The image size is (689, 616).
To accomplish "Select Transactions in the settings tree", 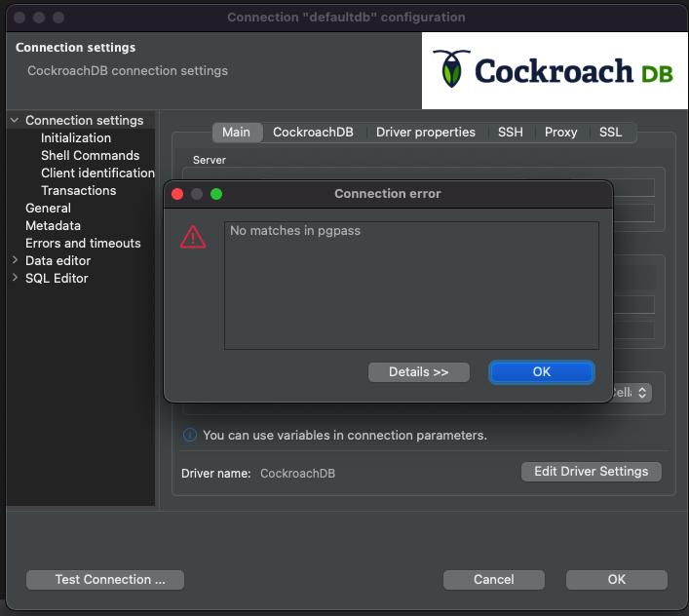I will click(x=79, y=191).
